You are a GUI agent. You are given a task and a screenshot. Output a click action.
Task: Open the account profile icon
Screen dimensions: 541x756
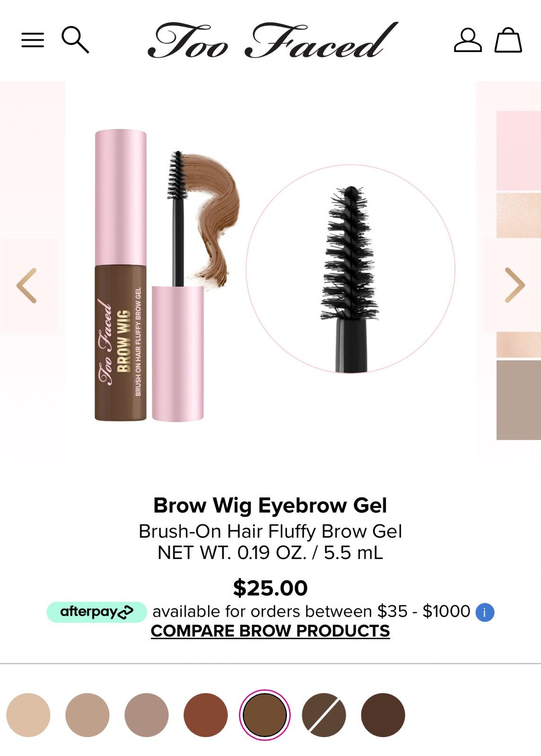pyautogui.click(x=468, y=40)
